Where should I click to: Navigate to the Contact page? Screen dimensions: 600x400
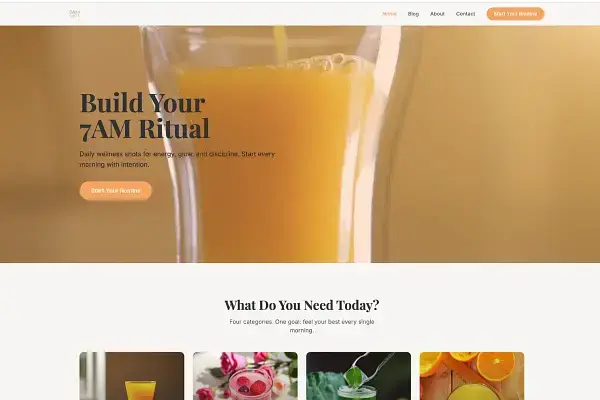click(x=465, y=14)
